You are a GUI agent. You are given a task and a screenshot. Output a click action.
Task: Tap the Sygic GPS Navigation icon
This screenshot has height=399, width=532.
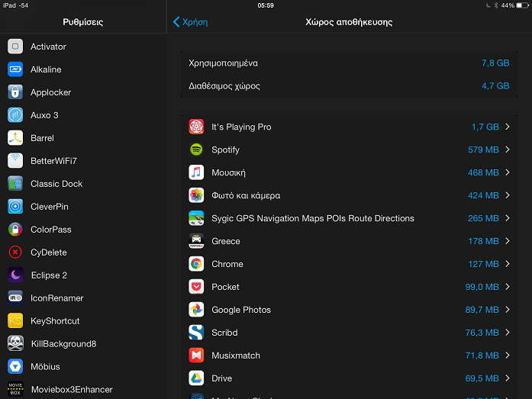coord(196,218)
